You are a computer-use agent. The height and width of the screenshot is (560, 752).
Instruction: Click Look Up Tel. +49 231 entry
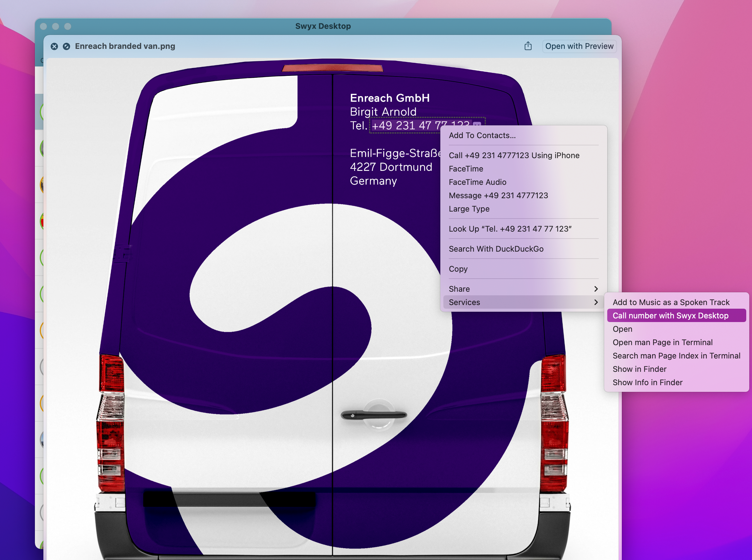(x=510, y=229)
